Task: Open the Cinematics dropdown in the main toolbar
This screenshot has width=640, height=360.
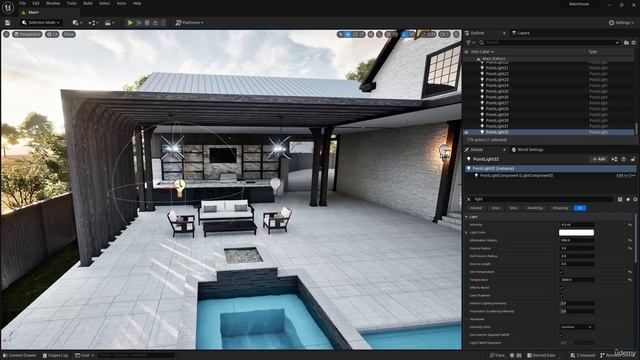Action: [110, 22]
